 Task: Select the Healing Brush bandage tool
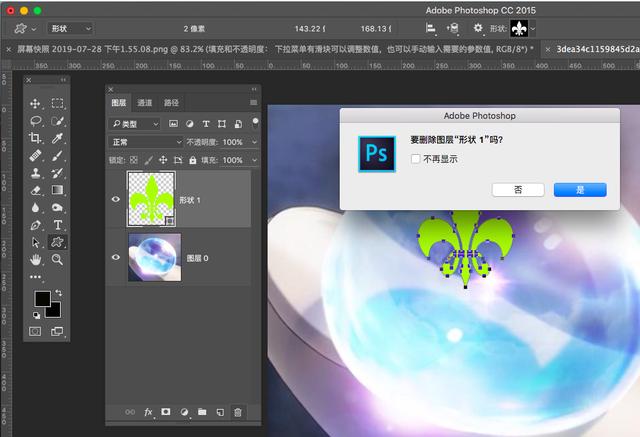click(x=36, y=155)
